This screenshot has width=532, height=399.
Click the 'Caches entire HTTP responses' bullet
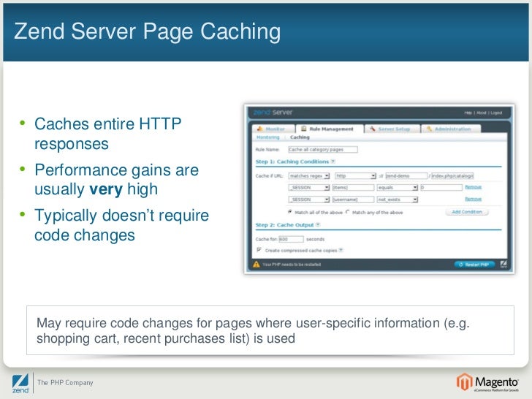tap(108, 134)
